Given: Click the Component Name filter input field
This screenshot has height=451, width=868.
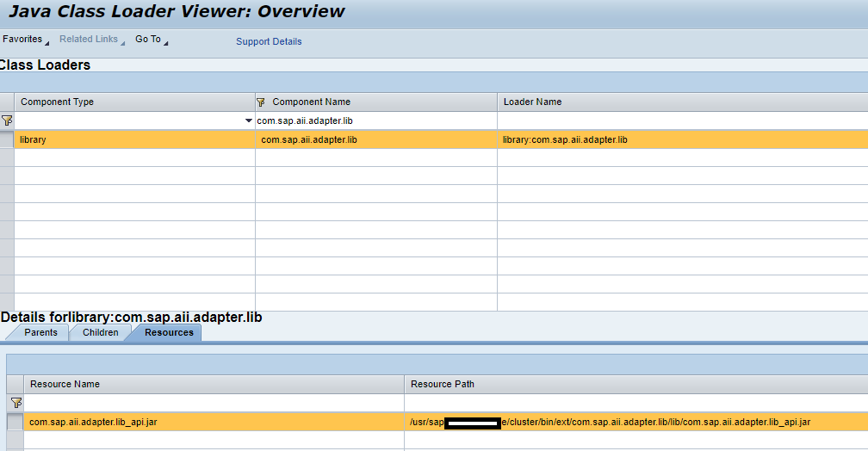Looking at the screenshot, I should click(x=375, y=121).
